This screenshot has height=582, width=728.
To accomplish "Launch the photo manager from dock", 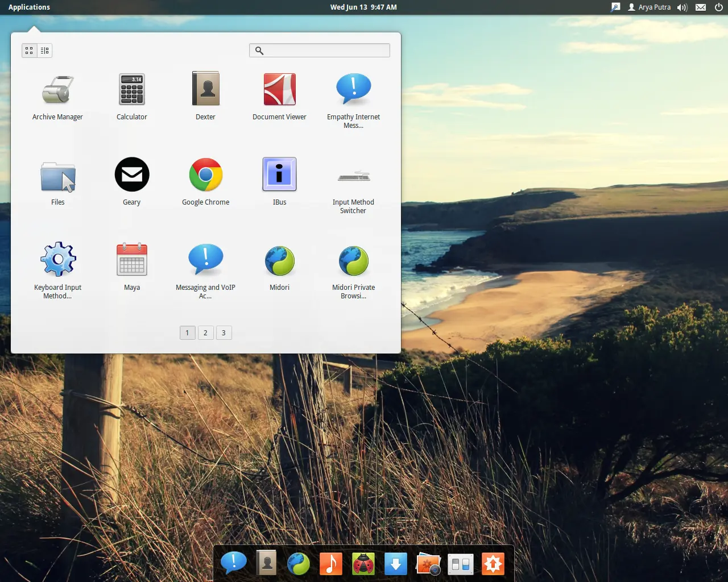I will (x=428, y=564).
